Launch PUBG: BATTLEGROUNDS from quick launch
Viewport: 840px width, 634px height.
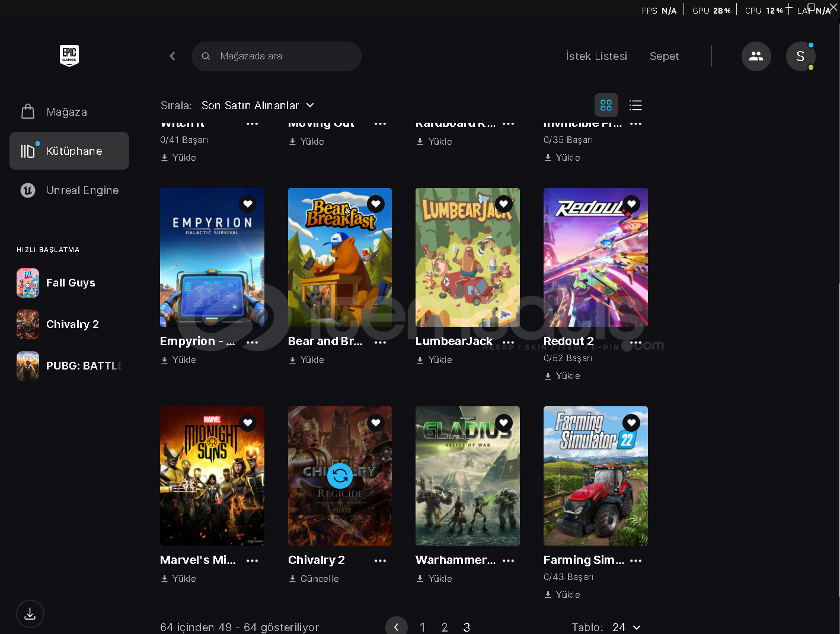69,366
